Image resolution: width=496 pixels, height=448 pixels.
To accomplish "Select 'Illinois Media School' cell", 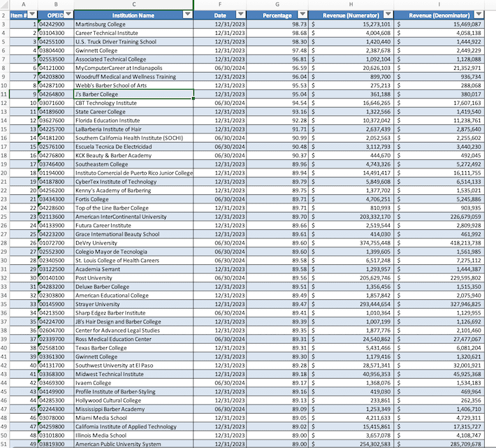I will tap(133, 435).
